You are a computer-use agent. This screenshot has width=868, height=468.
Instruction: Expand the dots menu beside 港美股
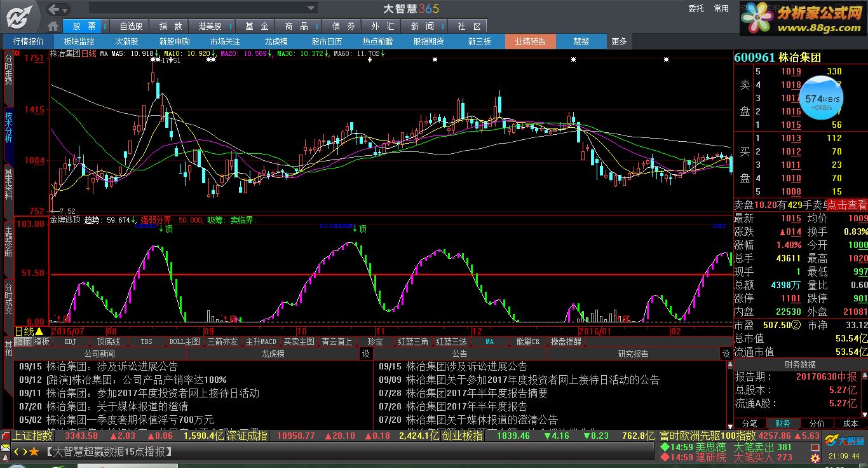[231, 26]
